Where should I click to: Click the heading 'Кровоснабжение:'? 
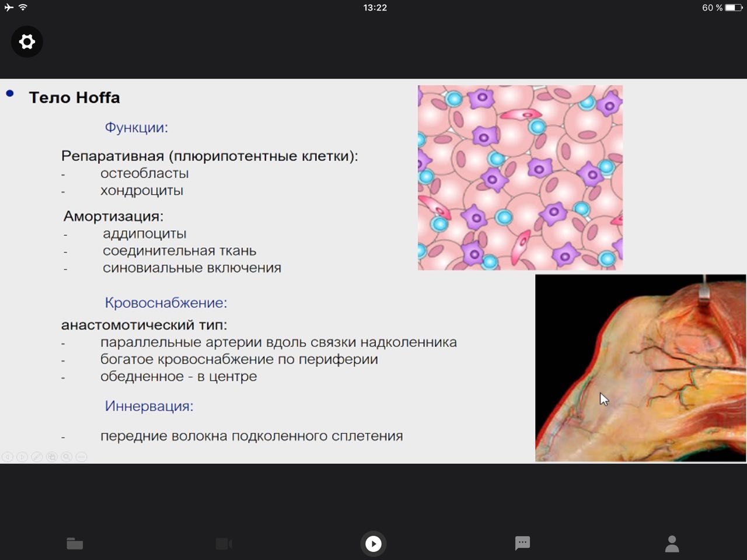(x=166, y=303)
